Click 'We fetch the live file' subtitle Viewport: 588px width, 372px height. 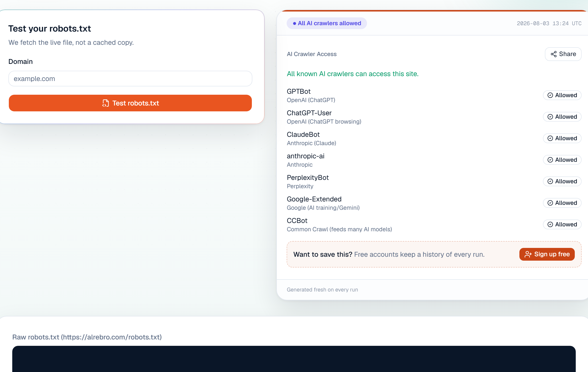71,43
